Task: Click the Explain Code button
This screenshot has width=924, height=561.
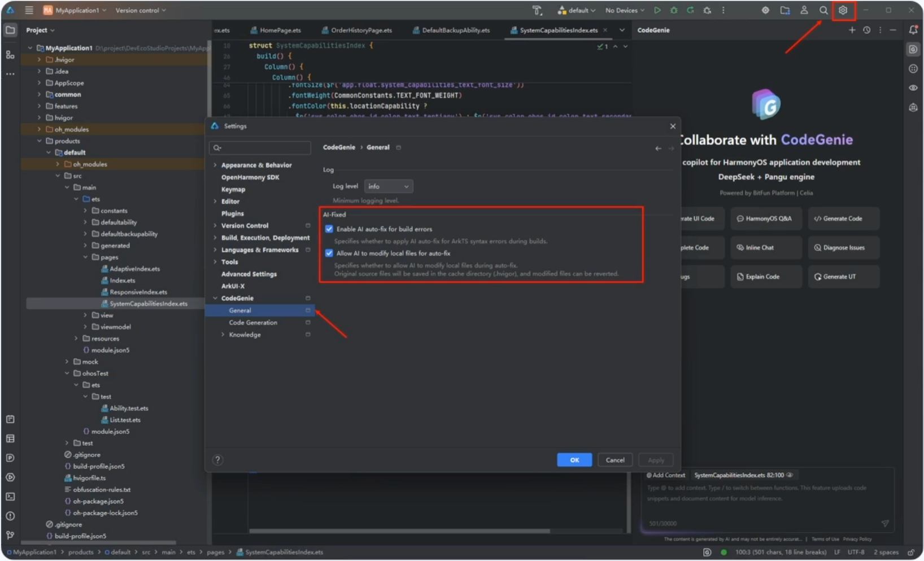Action: click(766, 277)
